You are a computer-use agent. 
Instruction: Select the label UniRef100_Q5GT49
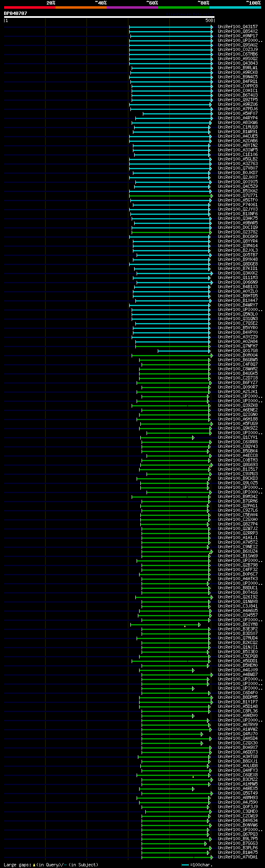pos(238,793)
